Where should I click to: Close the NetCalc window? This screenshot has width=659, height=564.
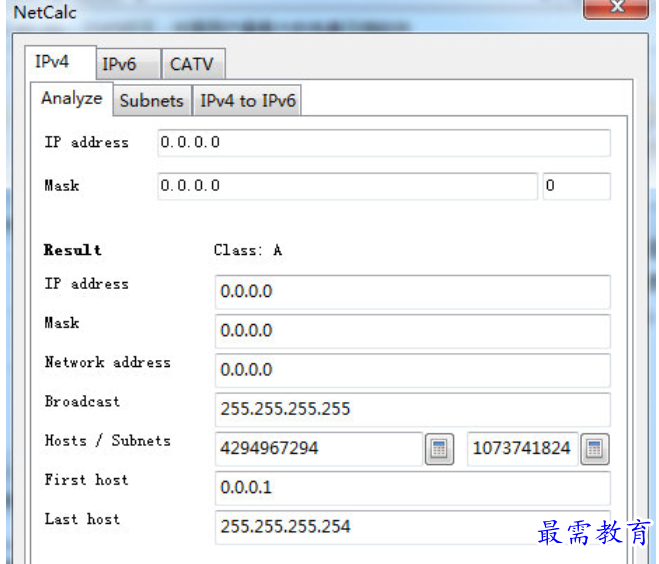click(616, 8)
